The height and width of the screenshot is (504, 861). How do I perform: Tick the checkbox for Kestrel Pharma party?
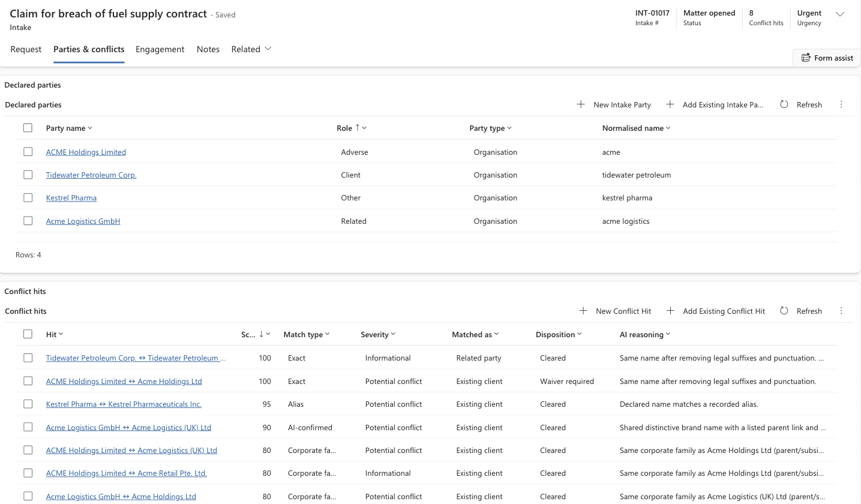tap(28, 197)
